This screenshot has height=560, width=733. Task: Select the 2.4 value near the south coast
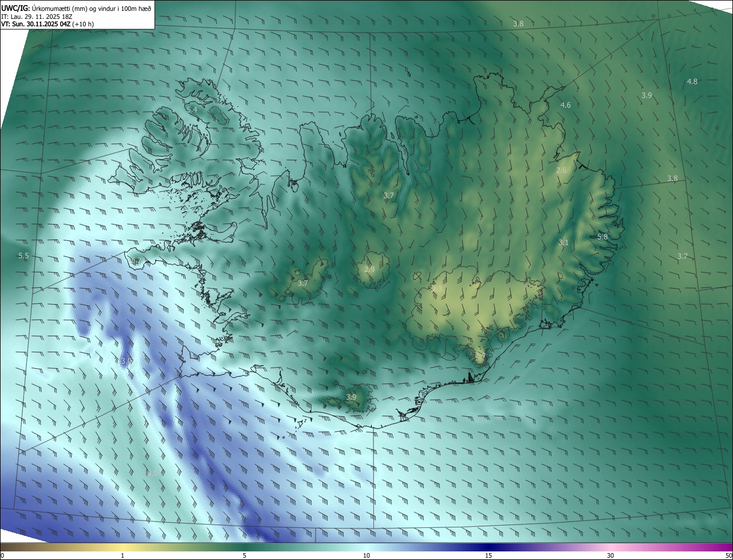click(480, 356)
